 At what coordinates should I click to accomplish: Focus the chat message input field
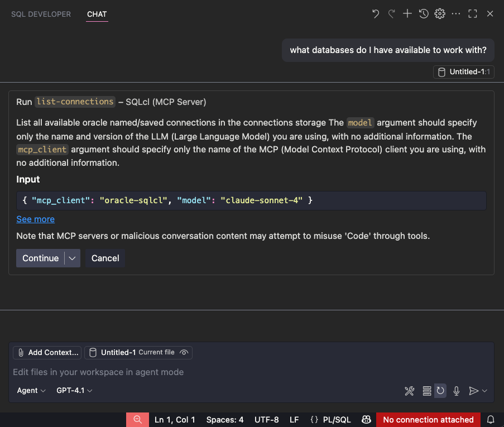point(251,372)
